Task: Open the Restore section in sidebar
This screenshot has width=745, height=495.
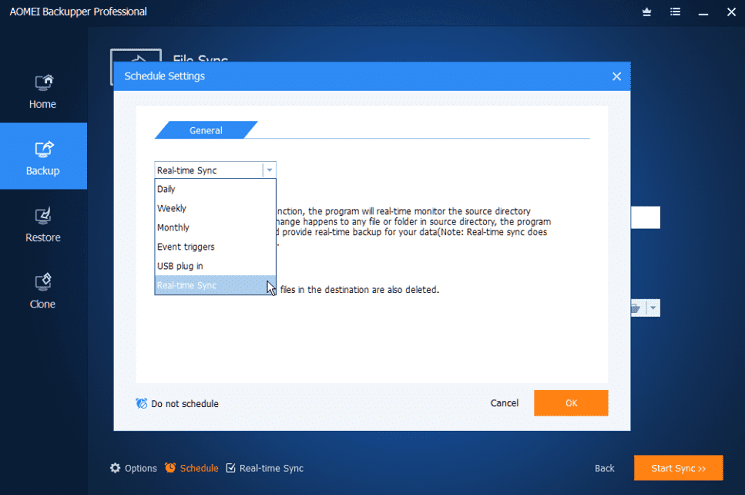Action: tap(43, 225)
